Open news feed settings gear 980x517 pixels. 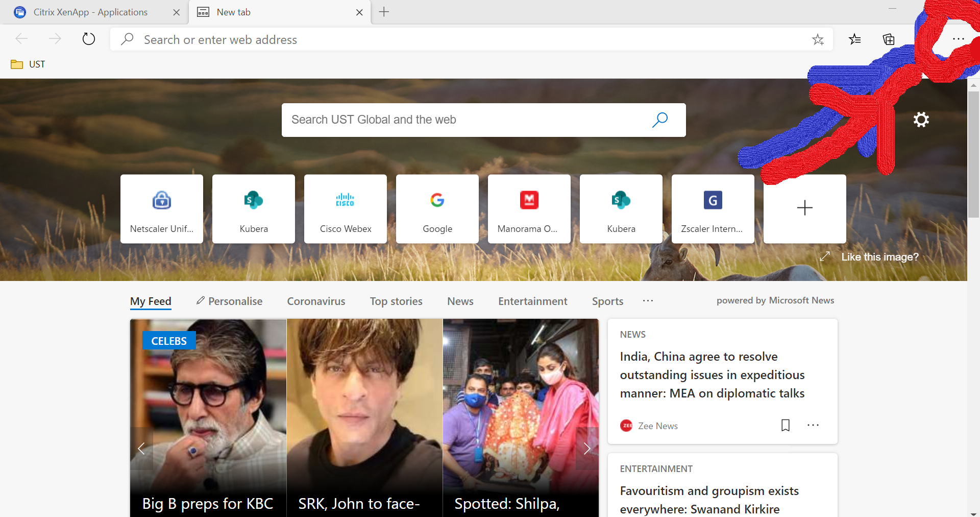pyautogui.click(x=921, y=119)
